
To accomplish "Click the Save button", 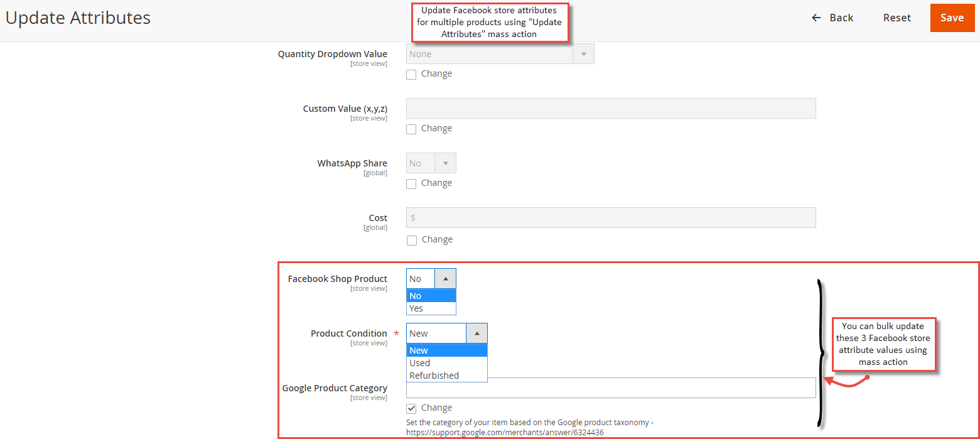I will pos(952,18).
